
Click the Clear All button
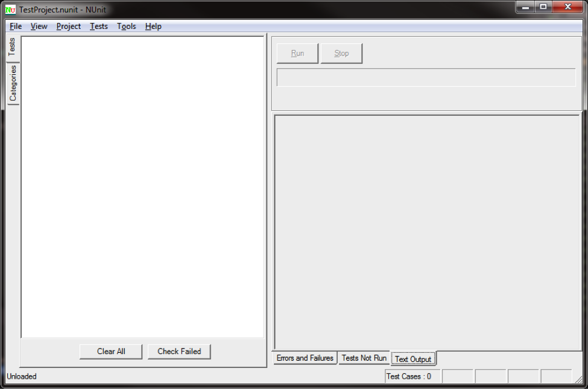coord(111,352)
